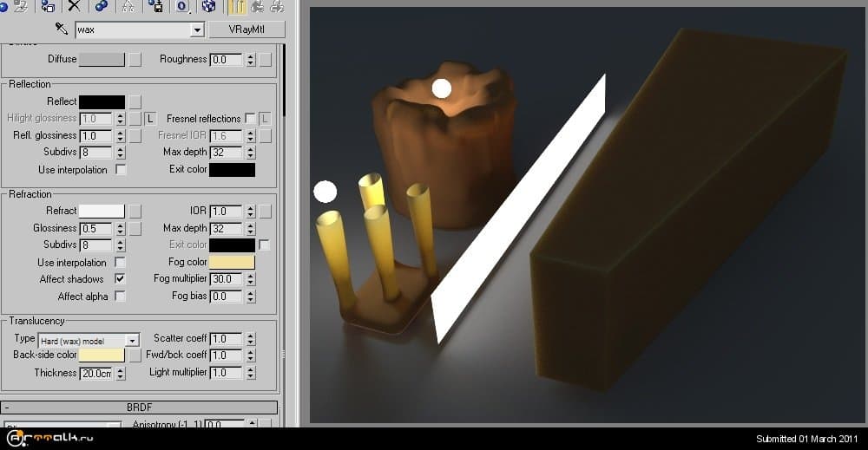
Task: Click Fog multiplier spinner arrows
Action: [x=251, y=279]
